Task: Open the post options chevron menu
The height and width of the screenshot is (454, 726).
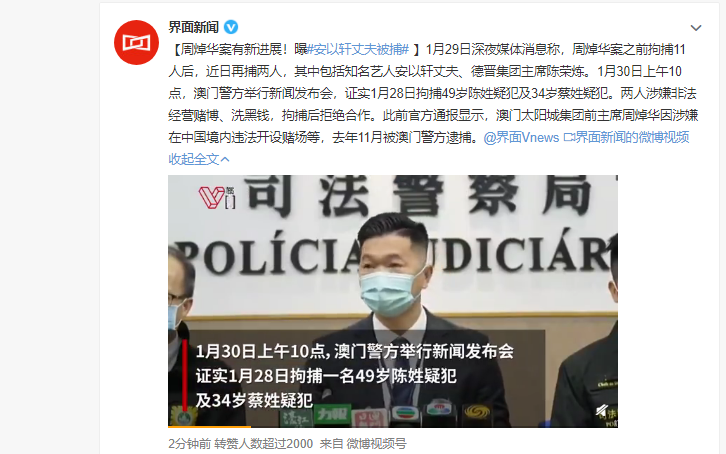Action: [x=695, y=28]
